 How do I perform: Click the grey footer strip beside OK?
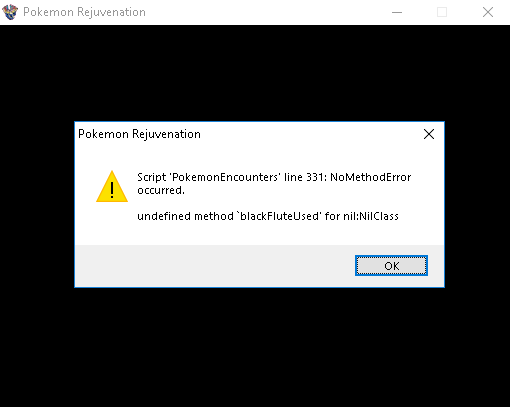(213, 266)
